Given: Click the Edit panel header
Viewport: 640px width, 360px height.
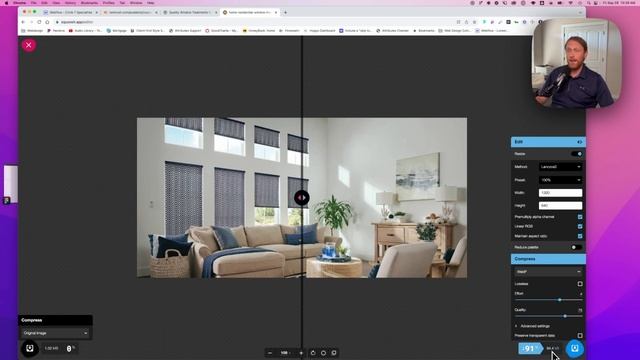Looking at the screenshot, I should click(548, 142).
